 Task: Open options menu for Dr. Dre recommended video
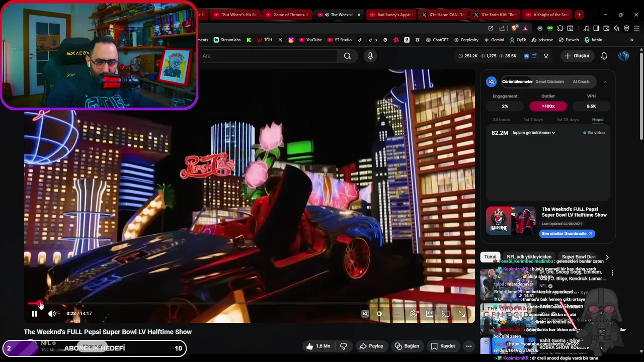(612, 273)
